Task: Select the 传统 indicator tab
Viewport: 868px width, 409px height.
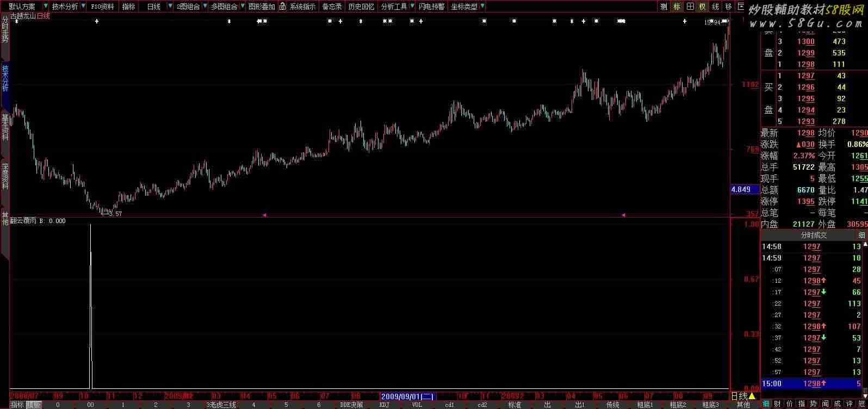Action: [x=613, y=405]
